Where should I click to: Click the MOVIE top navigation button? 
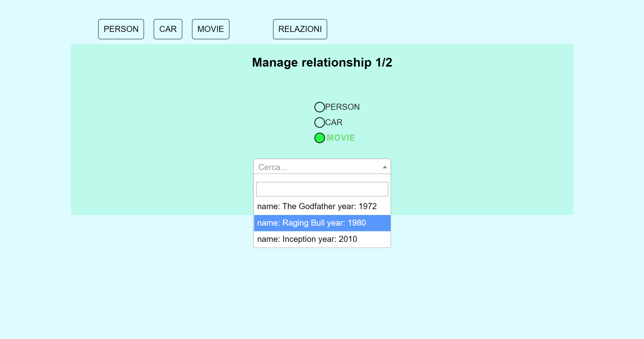pyautogui.click(x=211, y=29)
